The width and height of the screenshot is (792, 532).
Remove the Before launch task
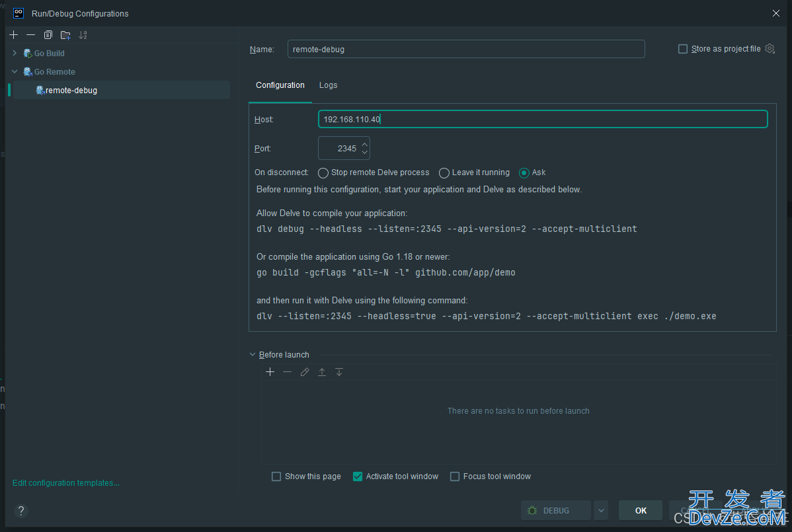tap(288, 372)
